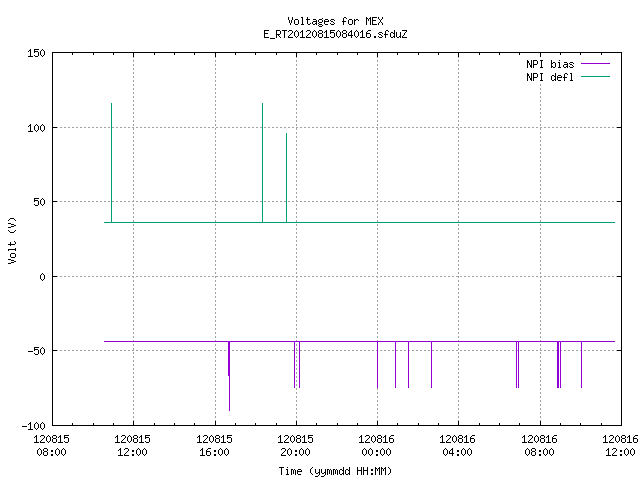Click the deepest purple spike reaching near -90 V
The image size is (640, 480).
pos(229,376)
